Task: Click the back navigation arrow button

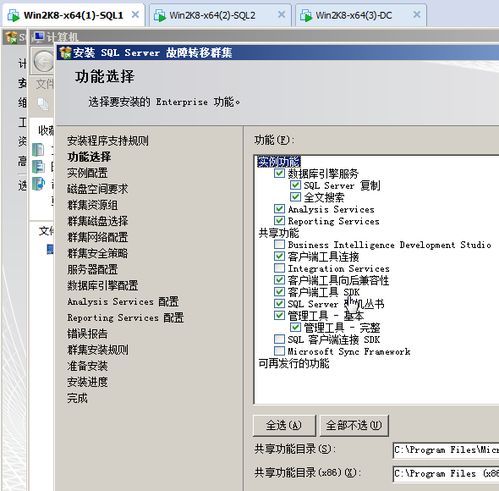Action: [x=43, y=62]
